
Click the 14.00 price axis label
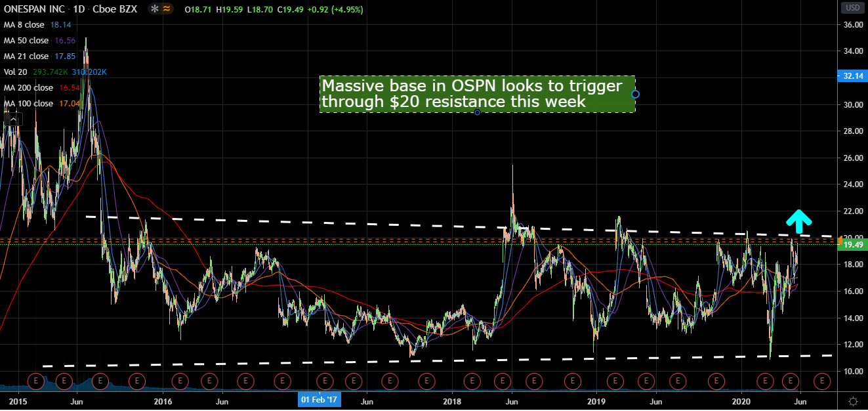coord(852,318)
